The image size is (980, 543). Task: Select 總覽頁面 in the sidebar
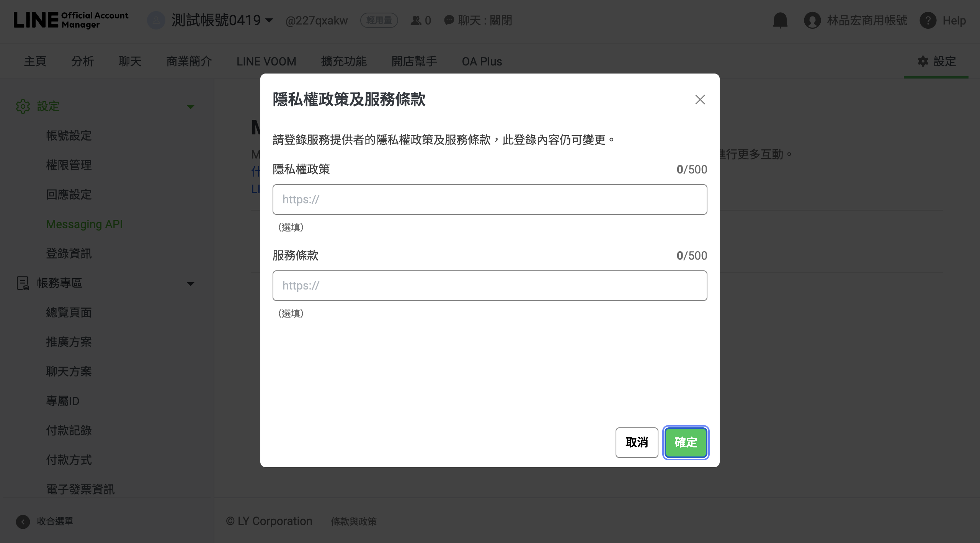point(69,312)
